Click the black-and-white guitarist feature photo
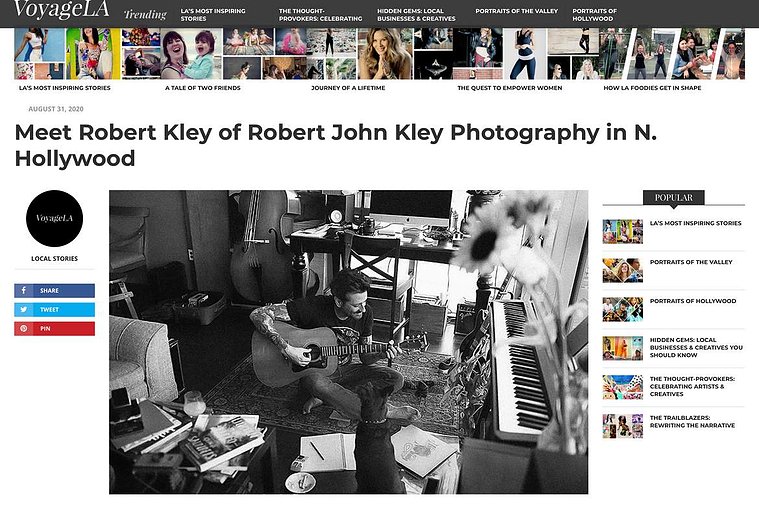 click(349, 342)
